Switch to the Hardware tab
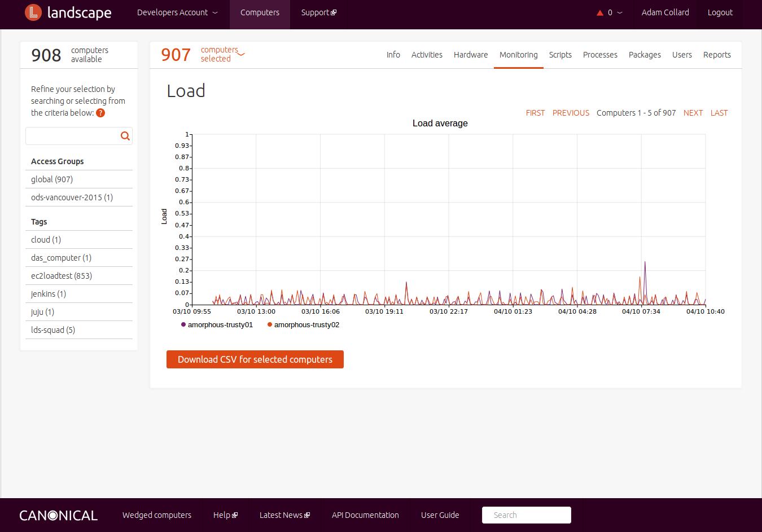The image size is (762, 532). [x=471, y=55]
